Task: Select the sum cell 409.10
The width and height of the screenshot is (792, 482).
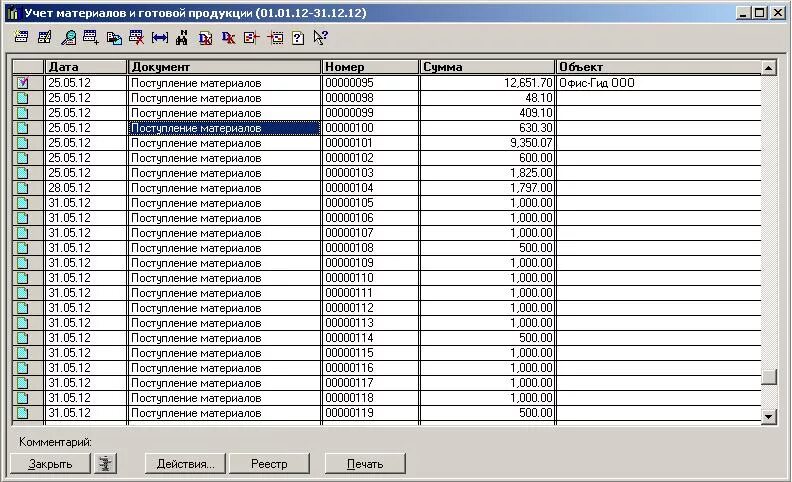Action: (487, 113)
